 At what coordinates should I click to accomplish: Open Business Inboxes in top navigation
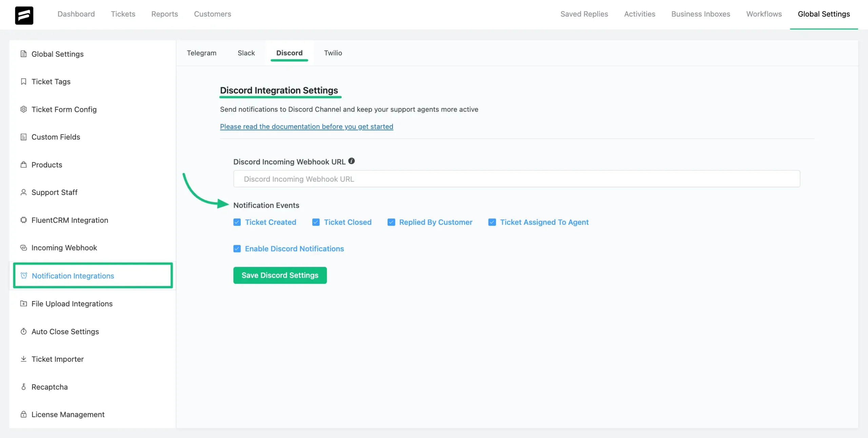(x=701, y=14)
